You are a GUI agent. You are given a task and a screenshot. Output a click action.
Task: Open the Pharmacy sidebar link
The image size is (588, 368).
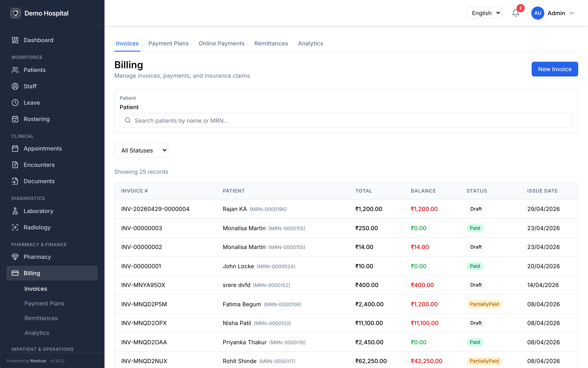click(x=52, y=257)
